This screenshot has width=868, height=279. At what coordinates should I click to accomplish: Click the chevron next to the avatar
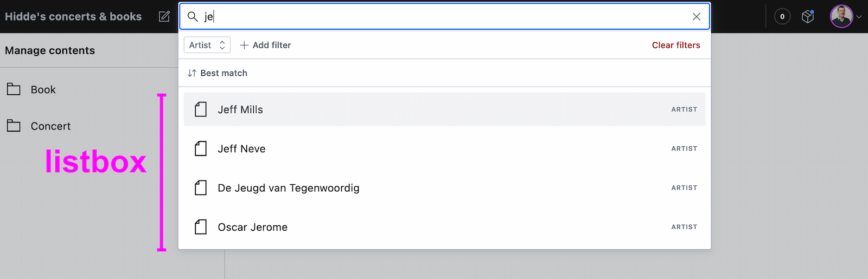pos(859,17)
